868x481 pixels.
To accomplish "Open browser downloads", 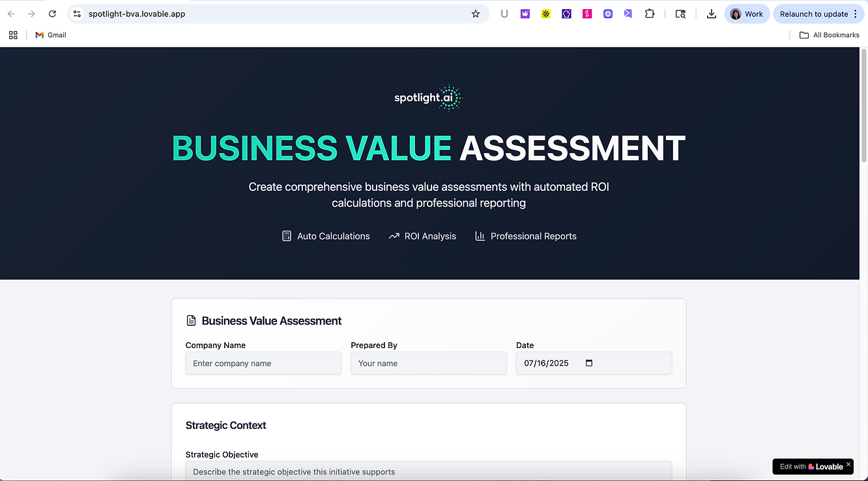I will coord(711,14).
